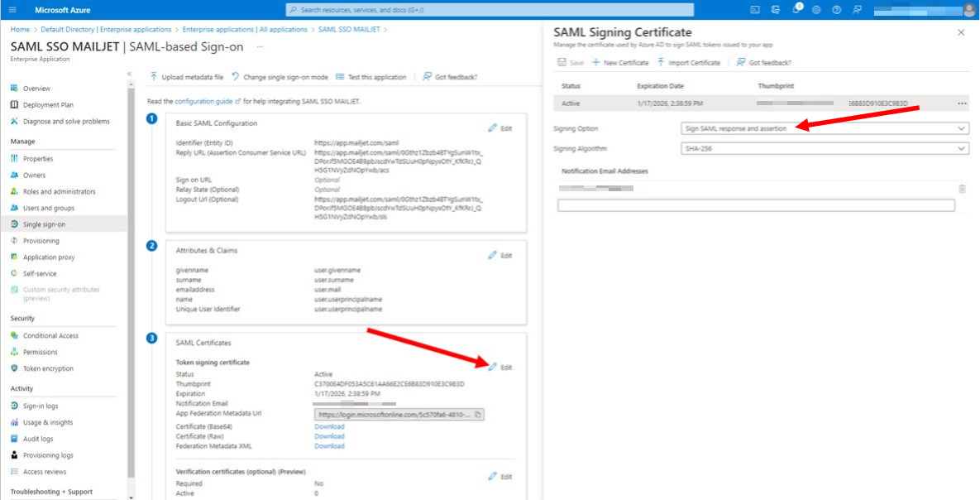Open Default Directory | Enterprise applications breadcrumb
Viewport: 980px width, 500px height.
(106, 30)
